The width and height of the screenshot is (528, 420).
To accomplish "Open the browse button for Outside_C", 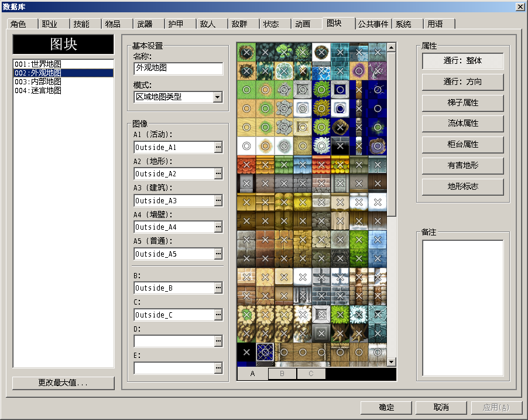I will tap(218, 315).
